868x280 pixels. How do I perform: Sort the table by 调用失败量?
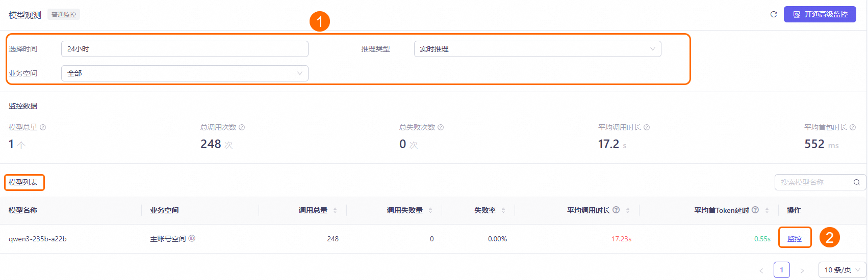(430, 210)
